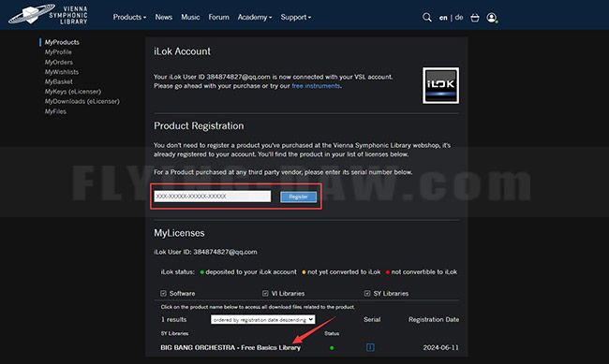Open the Forum page
The image size is (609, 364).
(218, 18)
